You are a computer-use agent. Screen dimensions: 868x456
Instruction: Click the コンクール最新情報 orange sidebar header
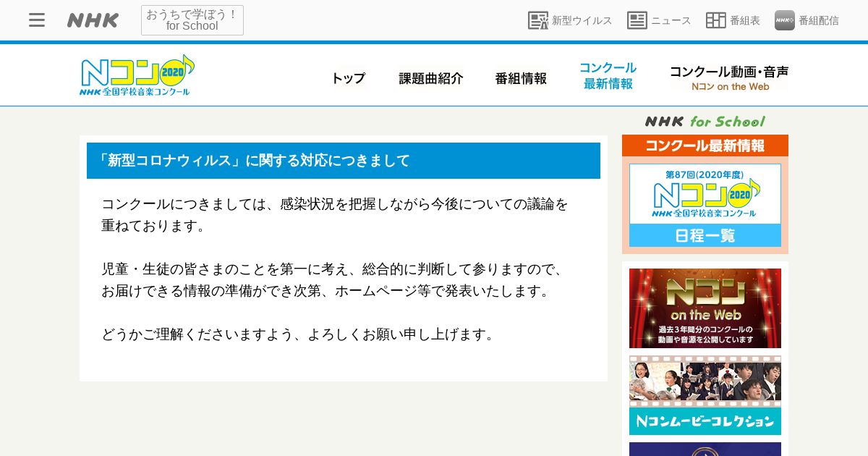pos(705,145)
